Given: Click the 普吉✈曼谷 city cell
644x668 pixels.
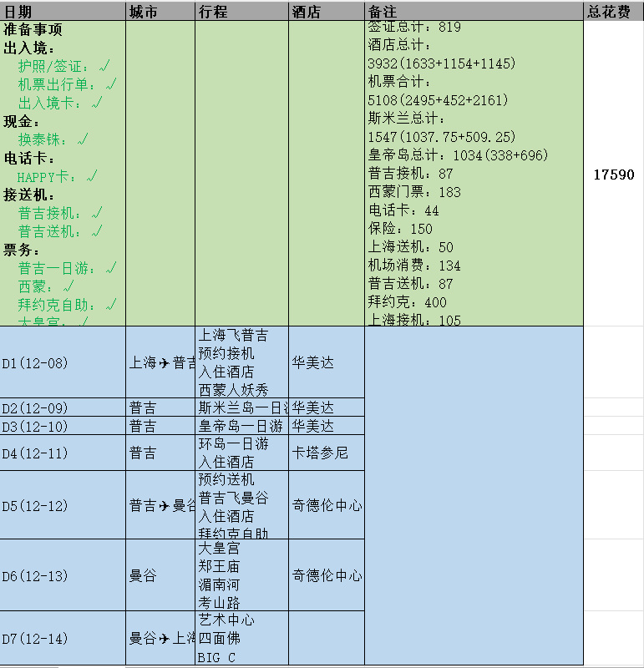Looking at the screenshot, I should (x=160, y=505).
